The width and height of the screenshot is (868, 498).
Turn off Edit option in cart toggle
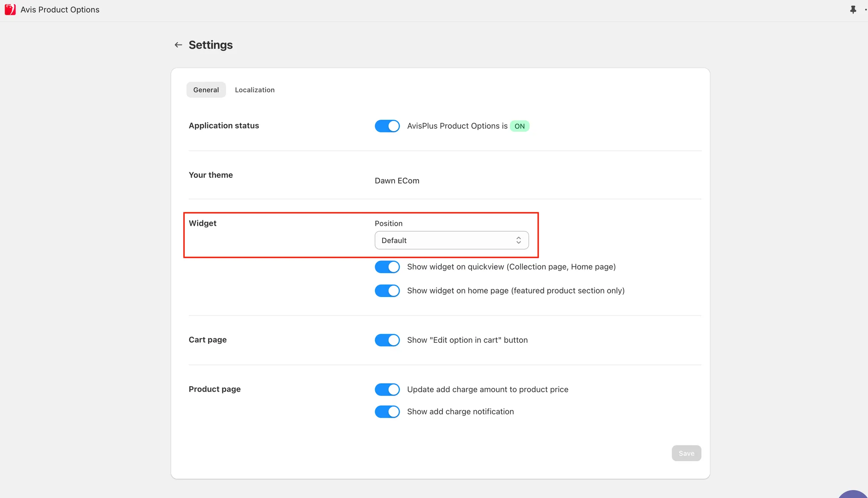[387, 340]
